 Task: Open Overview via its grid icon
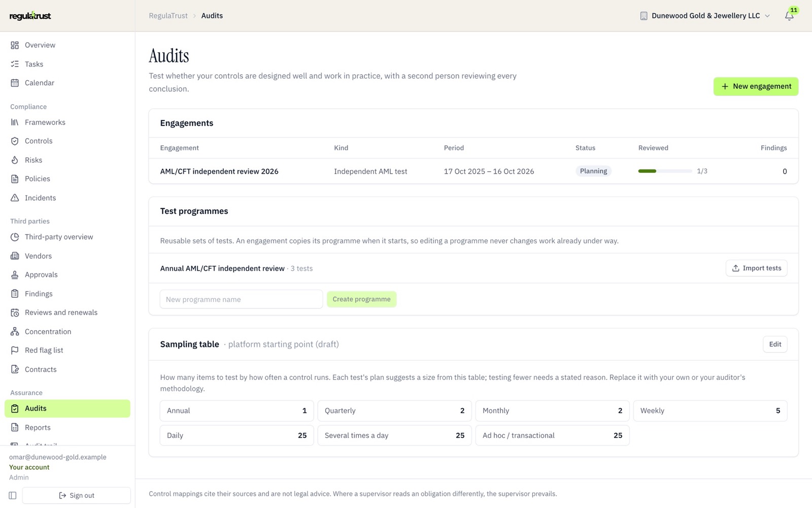point(15,45)
